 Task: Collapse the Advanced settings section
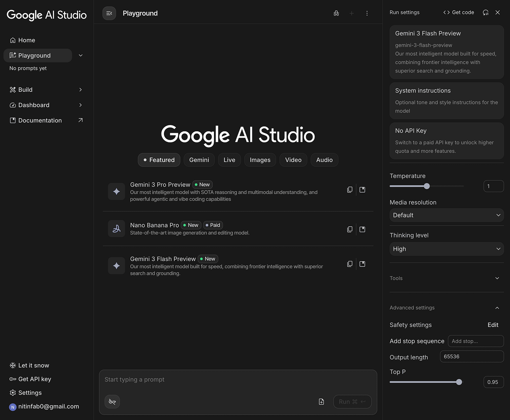pyautogui.click(x=447, y=308)
